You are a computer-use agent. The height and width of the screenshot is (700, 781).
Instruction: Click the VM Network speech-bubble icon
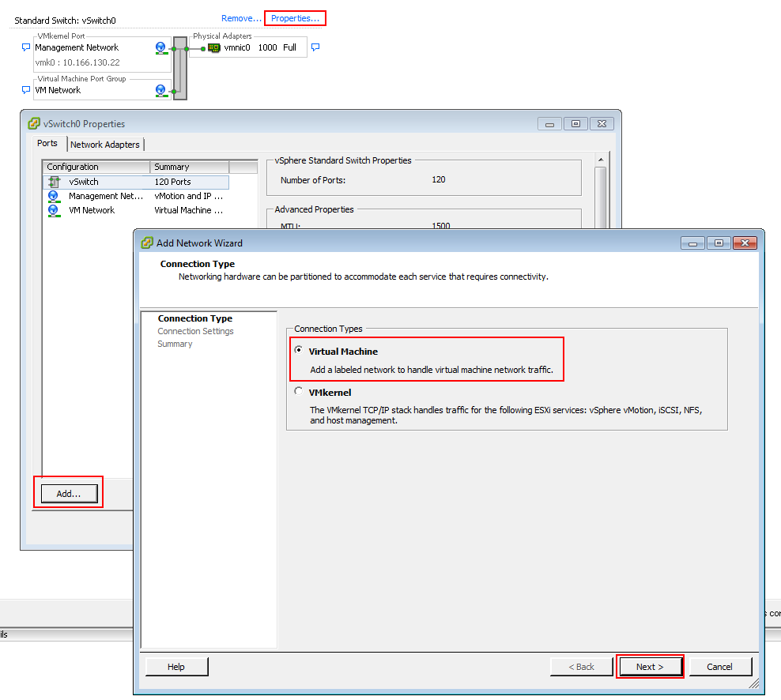pyautogui.click(x=26, y=90)
